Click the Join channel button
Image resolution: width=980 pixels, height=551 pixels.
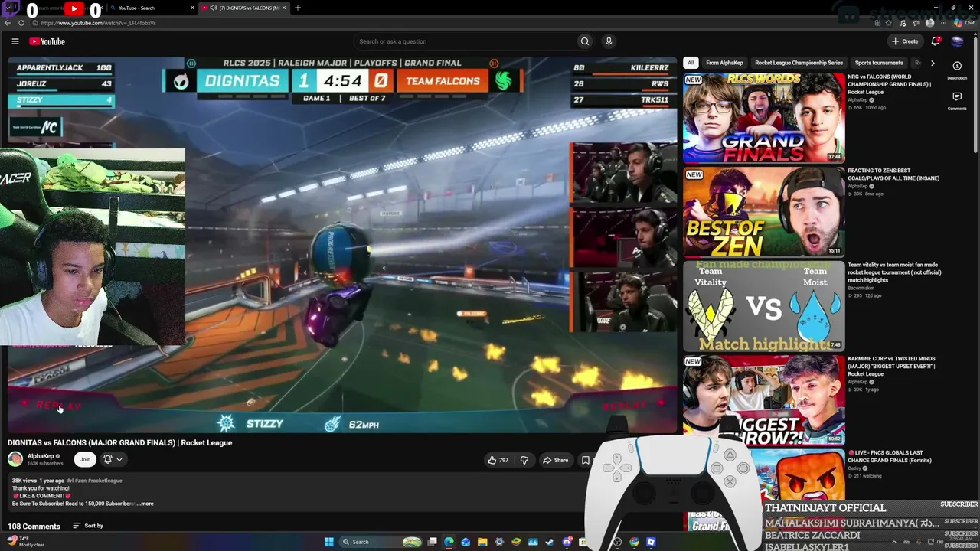(85, 459)
